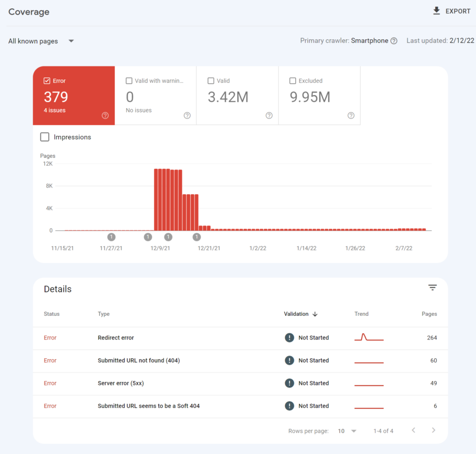Open the Details filter icon
This screenshot has height=454, width=476.
pos(432,287)
